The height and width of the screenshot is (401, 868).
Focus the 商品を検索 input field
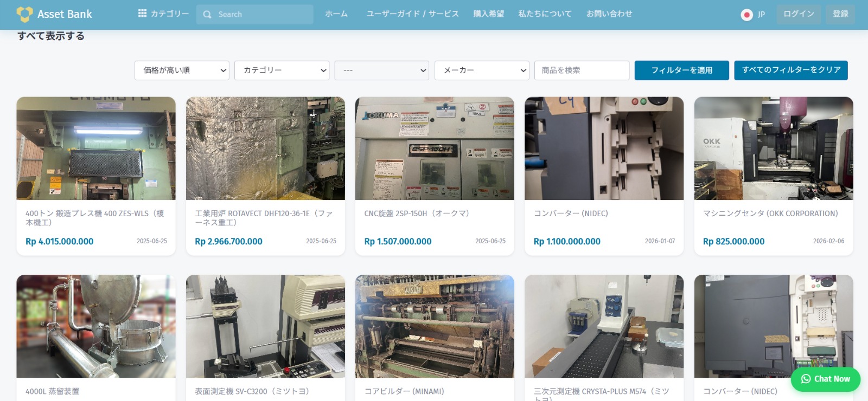[x=582, y=70]
